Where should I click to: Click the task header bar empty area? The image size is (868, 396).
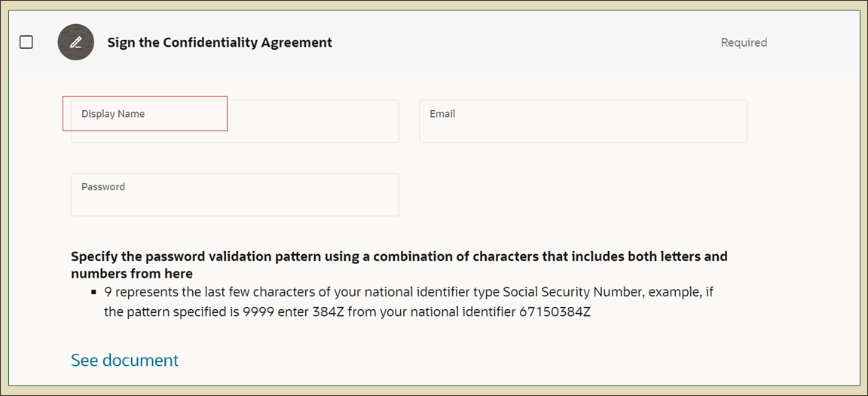pos(527,42)
